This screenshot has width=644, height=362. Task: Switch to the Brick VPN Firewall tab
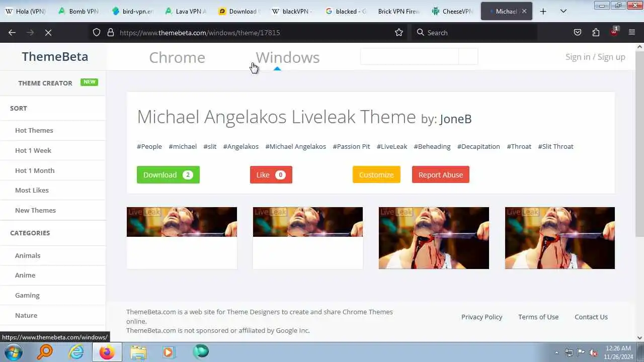[399, 11]
